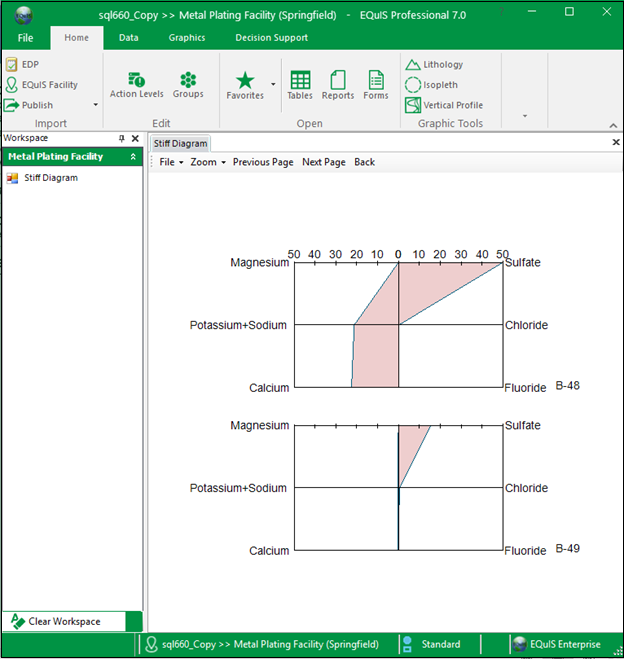Collapse the Metal Plating Facility panel
This screenshot has height=659, width=624.
point(133,157)
